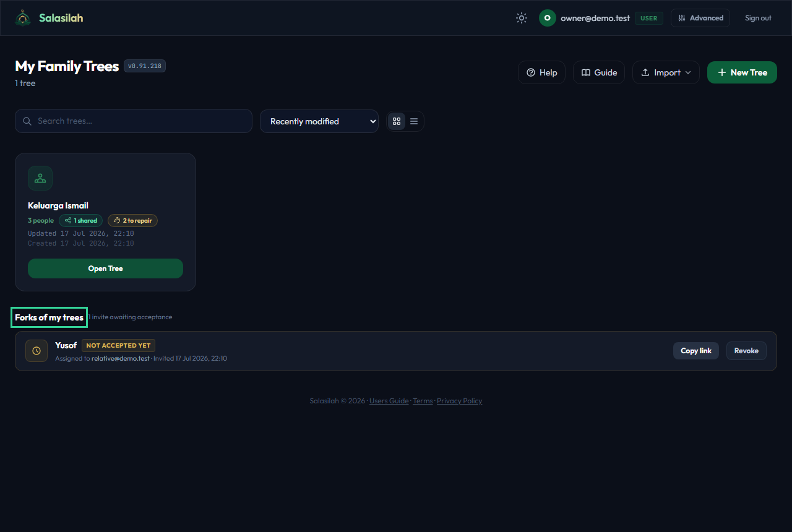Create a New Tree
This screenshot has width=792, height=532.
pos(742,72)
